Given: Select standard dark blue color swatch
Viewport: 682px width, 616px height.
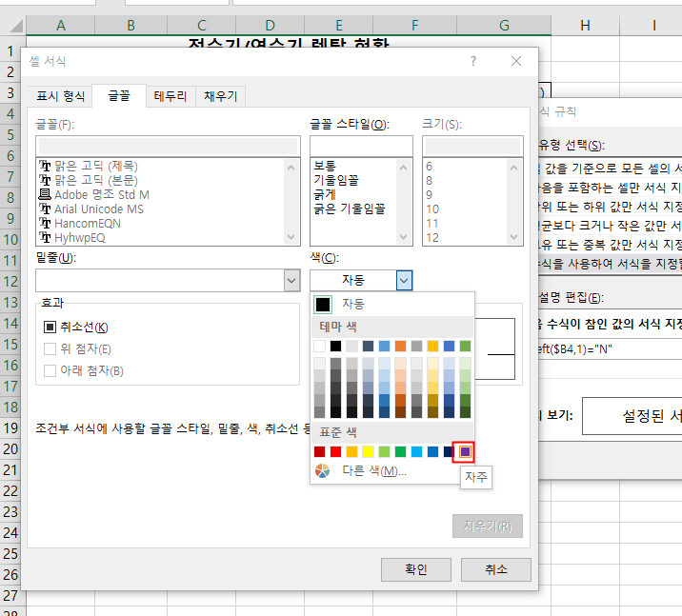Looking at the screenshot, I should click(x=449, y=451).
